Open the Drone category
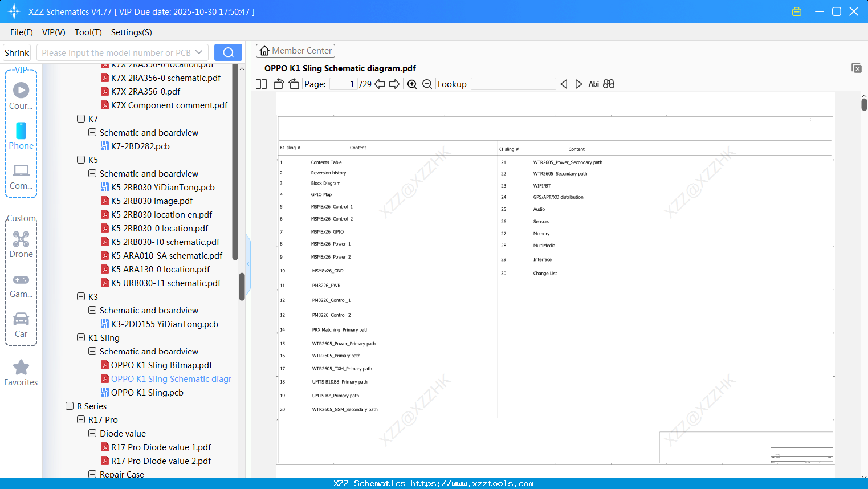 (21, 244)
